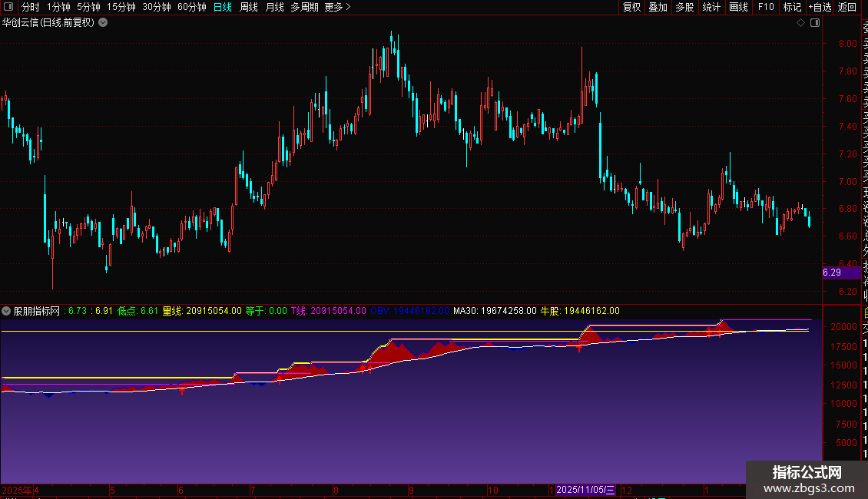Click the 里线: 20915054.00 value
Viewport: 868px width, 499px height.
pyautogui.click(x=202, y=311)
